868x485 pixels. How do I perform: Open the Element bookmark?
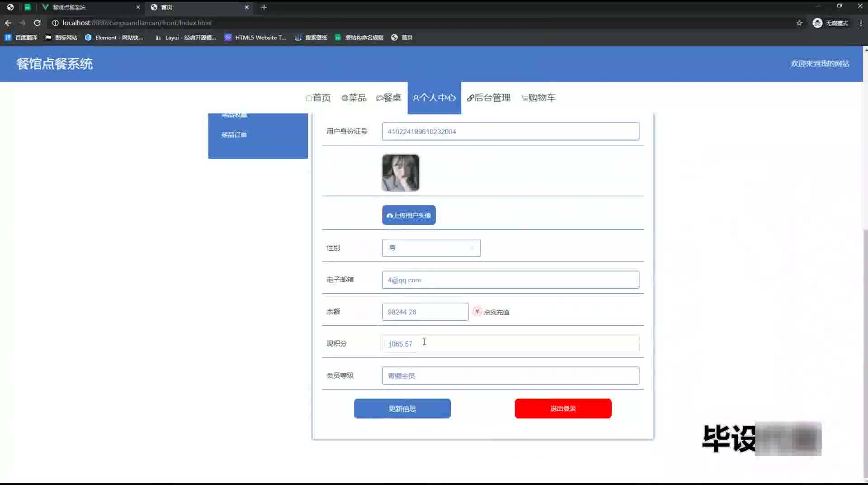click(x=114, y=38)
